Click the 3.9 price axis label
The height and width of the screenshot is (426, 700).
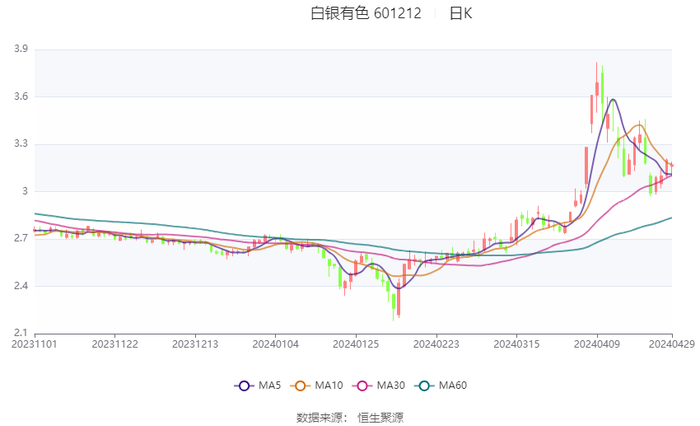[x=21, y=49]
